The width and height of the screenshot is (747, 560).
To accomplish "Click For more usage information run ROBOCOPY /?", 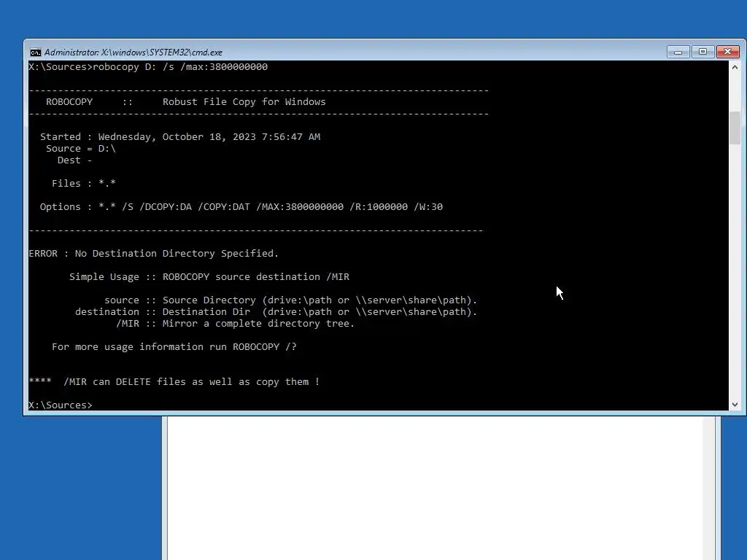I will pyautogui.click(x=174, y=347).
